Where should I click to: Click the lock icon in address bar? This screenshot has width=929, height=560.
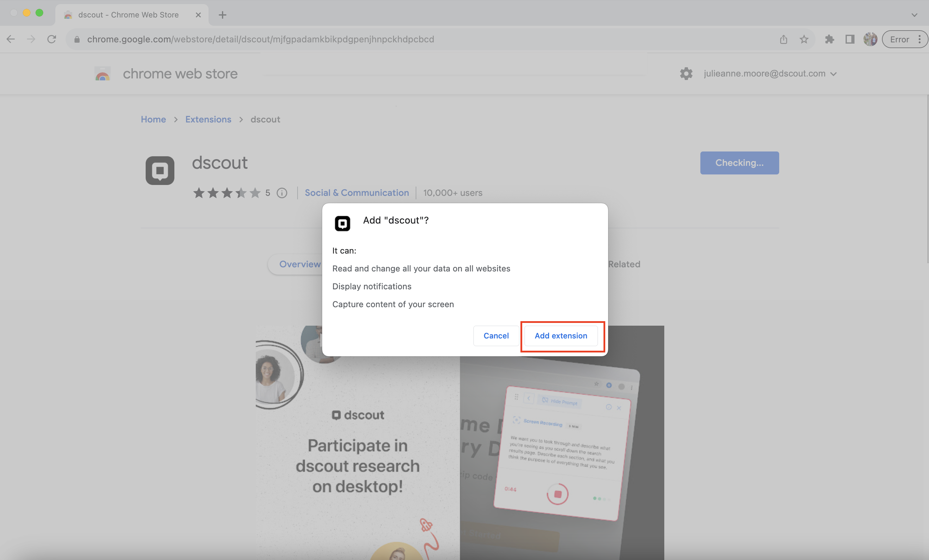pyautogui.click(x=77, y=39)
